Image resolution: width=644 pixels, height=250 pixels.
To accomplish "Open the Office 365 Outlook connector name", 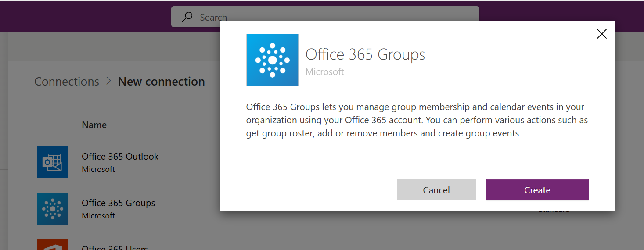I will (x=120, y=157).
